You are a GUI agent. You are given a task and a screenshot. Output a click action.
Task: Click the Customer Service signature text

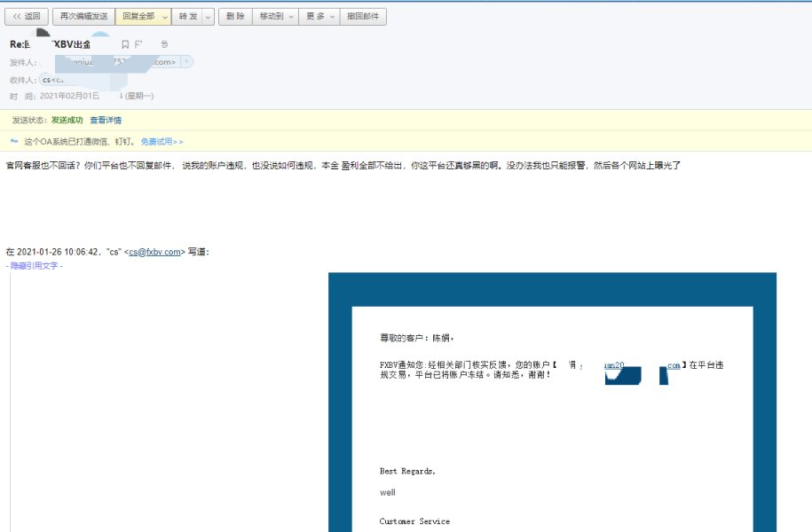click(x=414, y=521)
